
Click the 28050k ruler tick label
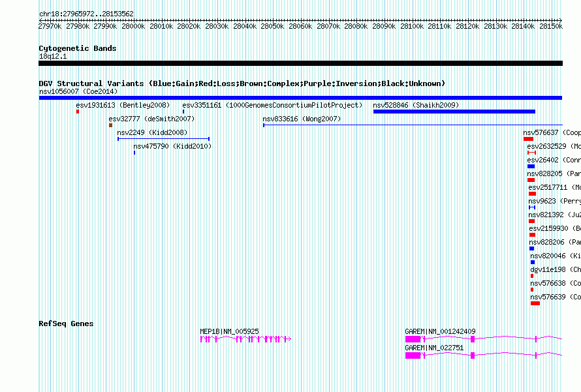272,26
